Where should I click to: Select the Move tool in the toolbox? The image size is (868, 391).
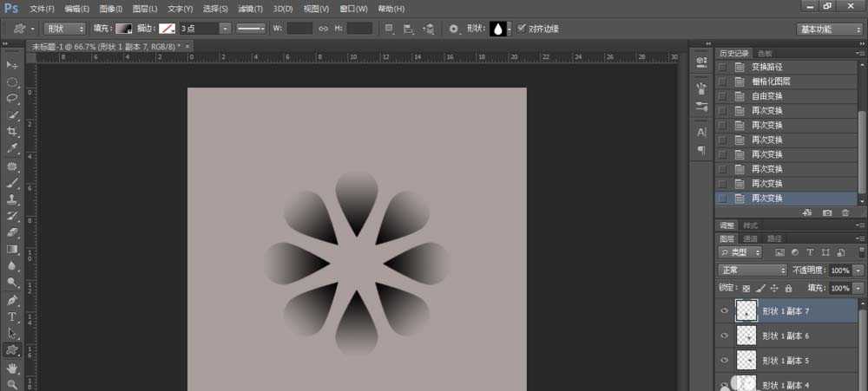pos(12,66)
